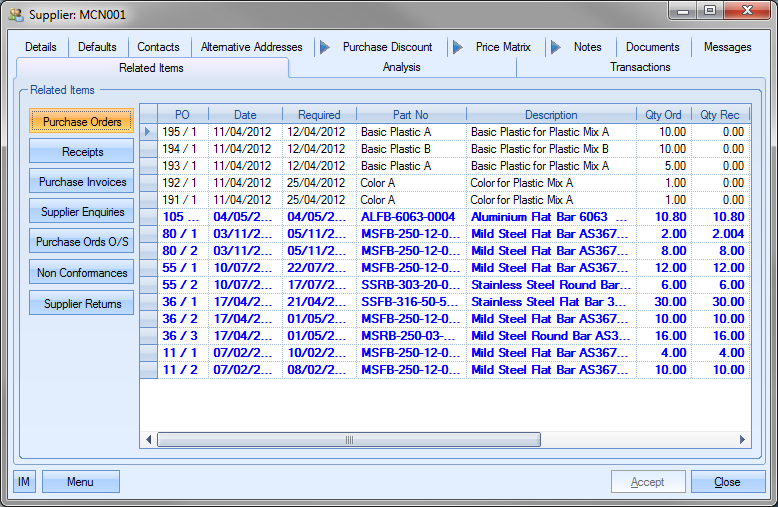This screenshot has width=778, height=507.
Task: Open the Menu button
Action: 80,482
